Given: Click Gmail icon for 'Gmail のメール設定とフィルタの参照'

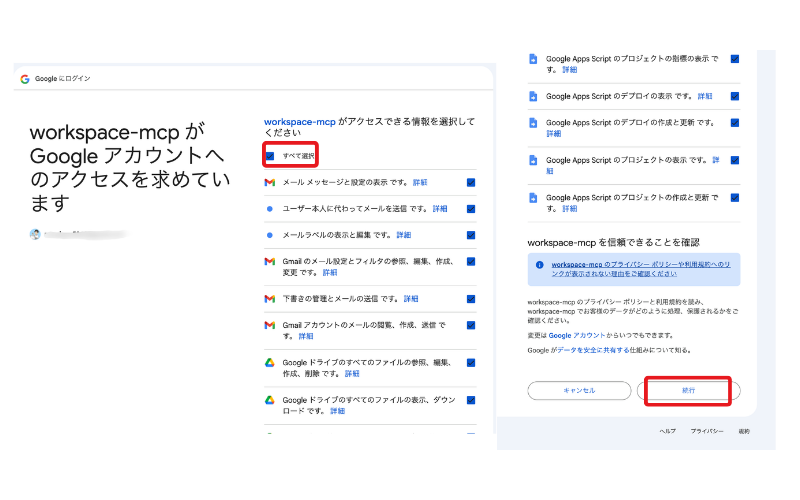Looking at the screenshot, I should coord(270,262).
